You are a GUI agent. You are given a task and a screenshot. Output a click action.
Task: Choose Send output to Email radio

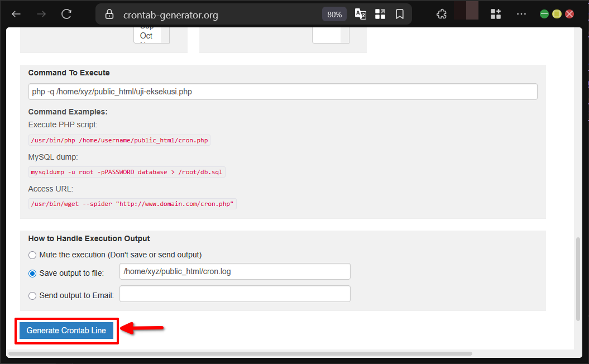[x=32, y=296]
